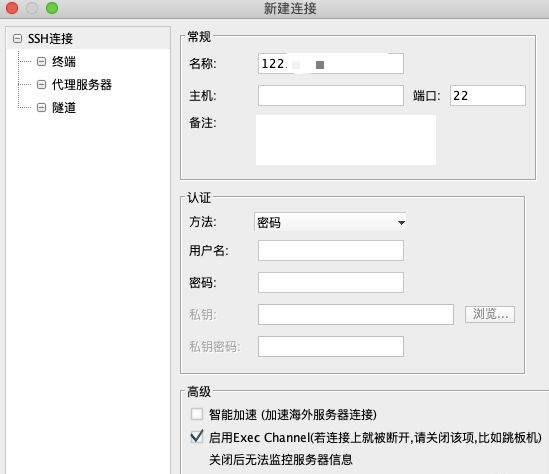Viewport: 549px width, 474px height.
Task: Click the 备注 notes text area
Action: tap(346, 140)
